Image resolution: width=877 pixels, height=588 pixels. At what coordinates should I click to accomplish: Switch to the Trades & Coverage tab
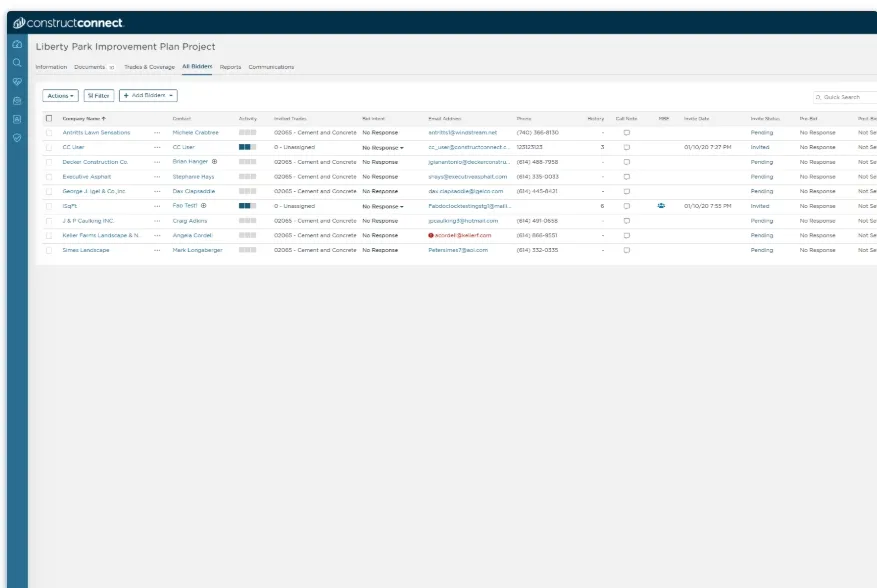149,67
